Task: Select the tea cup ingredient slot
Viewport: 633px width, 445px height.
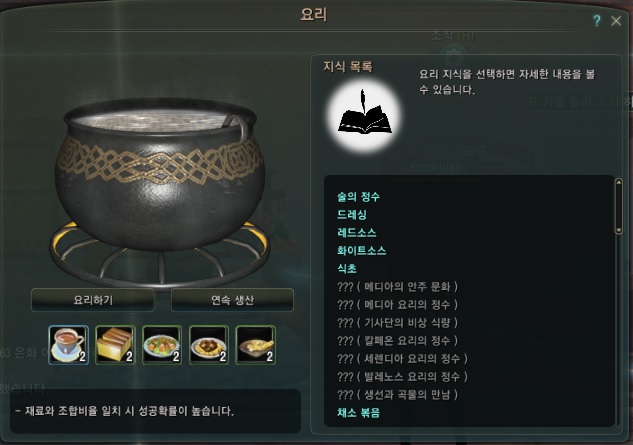Action: pyautogui.click(x=69, y=345)
